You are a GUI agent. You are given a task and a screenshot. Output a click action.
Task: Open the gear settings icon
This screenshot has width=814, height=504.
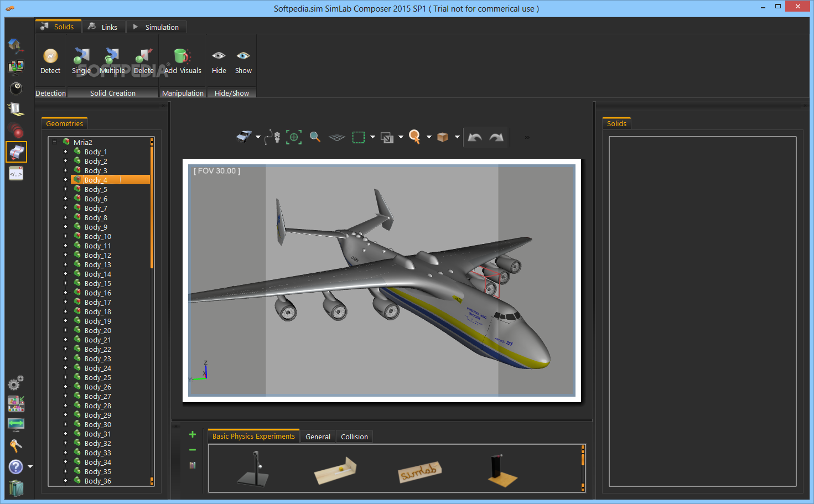[x=15, y=383]
